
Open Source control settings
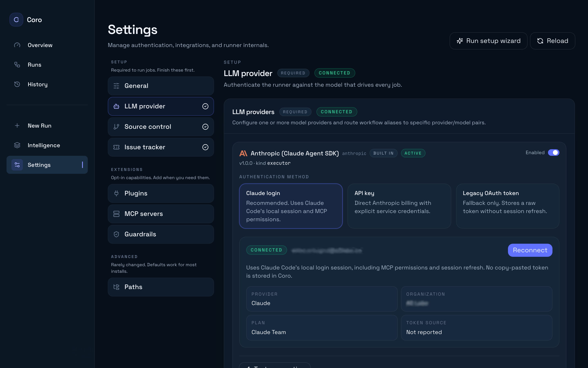(x=161, y=127)
